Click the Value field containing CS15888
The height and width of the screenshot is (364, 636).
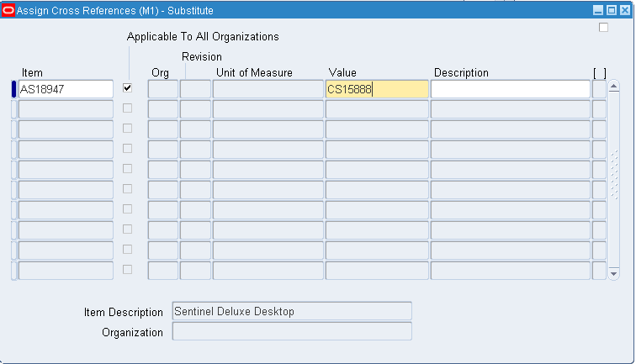pyautogui.click(x=376, y=88)
